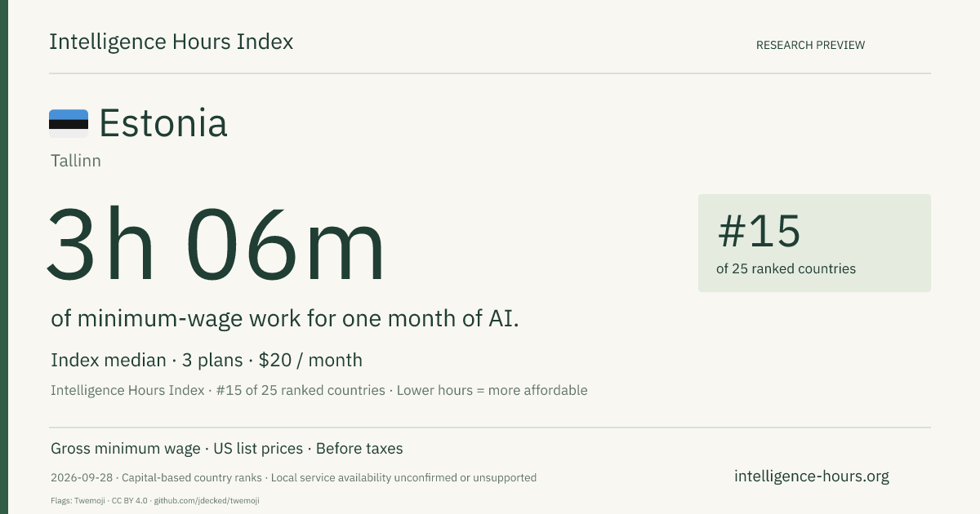The height and width of the screenshot is (514, 980).
Task: Click the Gross minimum wage disclaimer
Action: tap(125, 449)
